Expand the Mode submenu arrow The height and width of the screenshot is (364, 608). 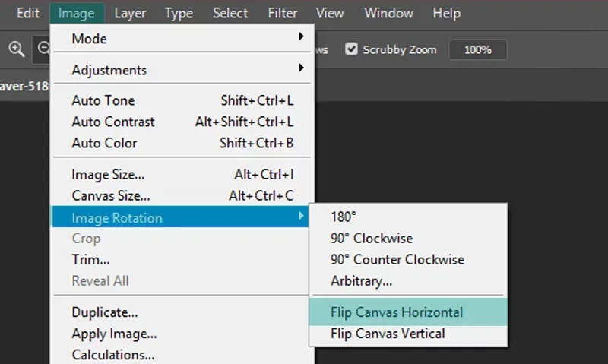pos(301,36)
